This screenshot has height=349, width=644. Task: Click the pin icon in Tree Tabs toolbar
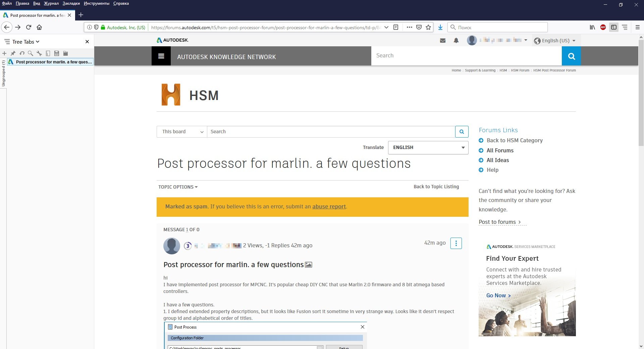click(13, 53)
